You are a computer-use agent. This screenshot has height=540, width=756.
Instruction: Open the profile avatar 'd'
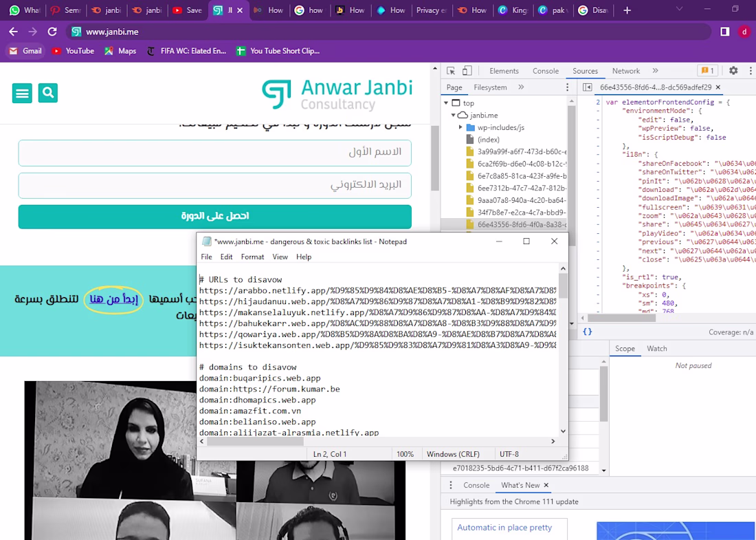pyautogui.click(x=744, y=32)
